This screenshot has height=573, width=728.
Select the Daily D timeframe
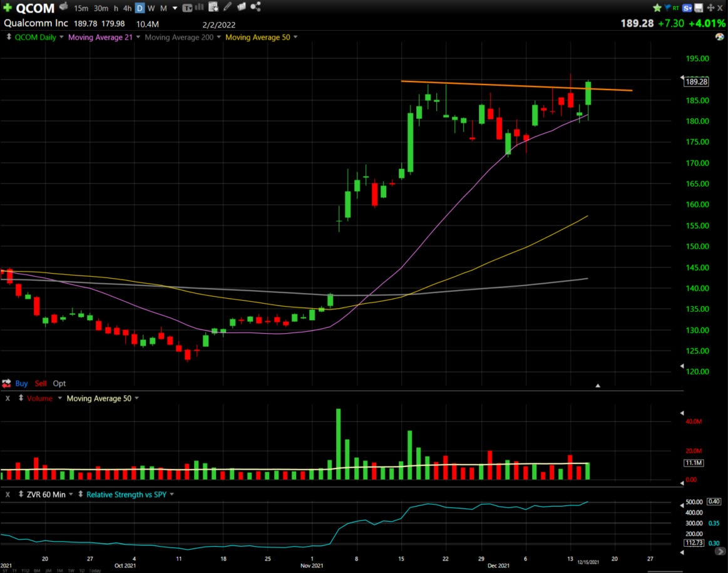pyautogui.click(x=140, y=8)
